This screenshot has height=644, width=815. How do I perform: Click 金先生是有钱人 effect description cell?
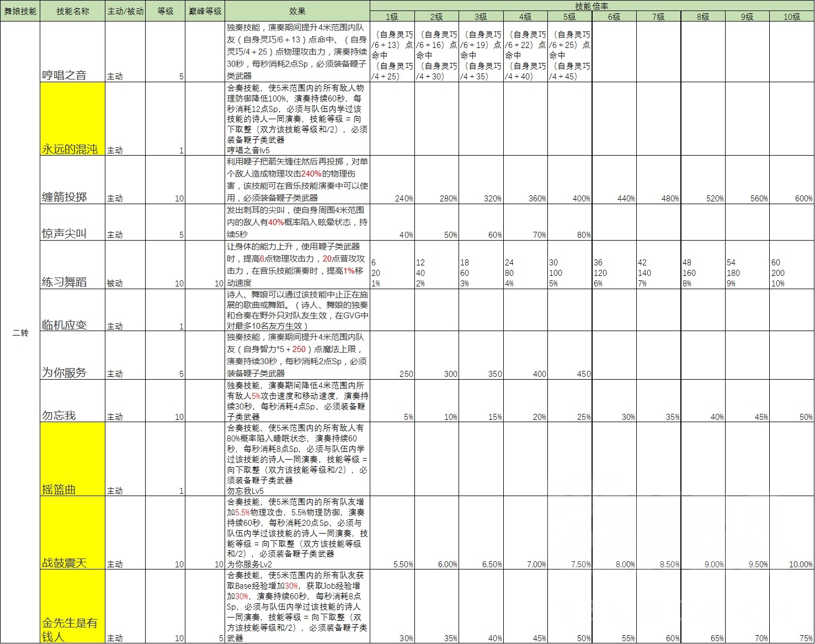[x=297, y=606]
